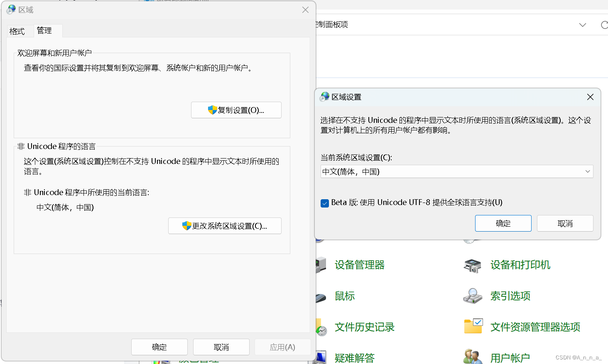Open 疑难解答 icon
Screen dimensions: 608x364
click(355, 357)
